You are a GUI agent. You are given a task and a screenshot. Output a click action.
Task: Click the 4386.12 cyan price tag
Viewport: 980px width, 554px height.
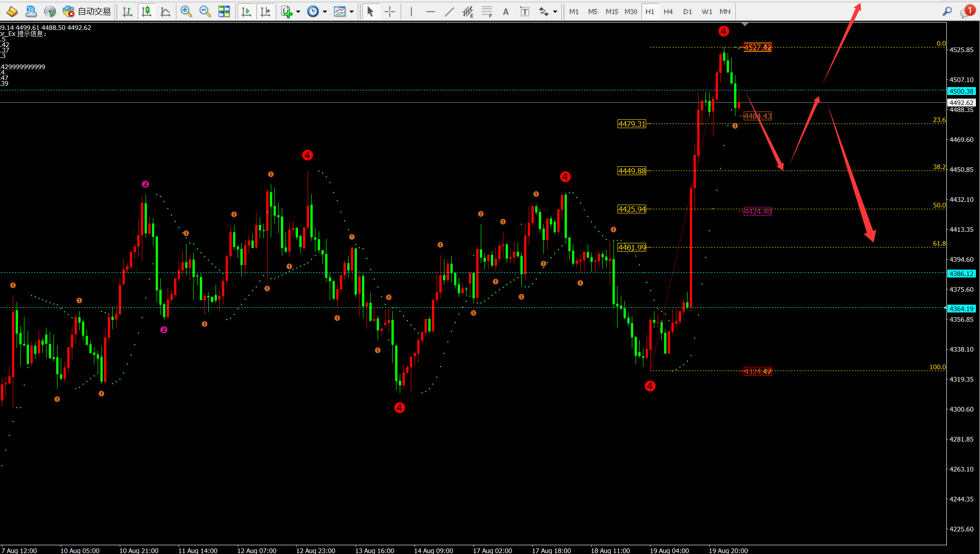[x=962, y=274]
